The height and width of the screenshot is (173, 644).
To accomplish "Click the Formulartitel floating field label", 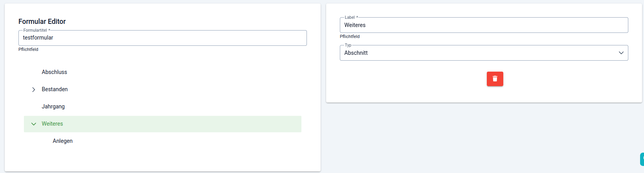I will coord(35,30).
